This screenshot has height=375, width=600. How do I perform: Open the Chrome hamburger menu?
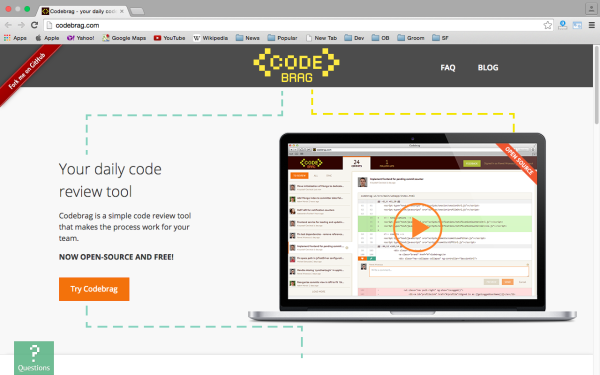[x=592, y=25]
